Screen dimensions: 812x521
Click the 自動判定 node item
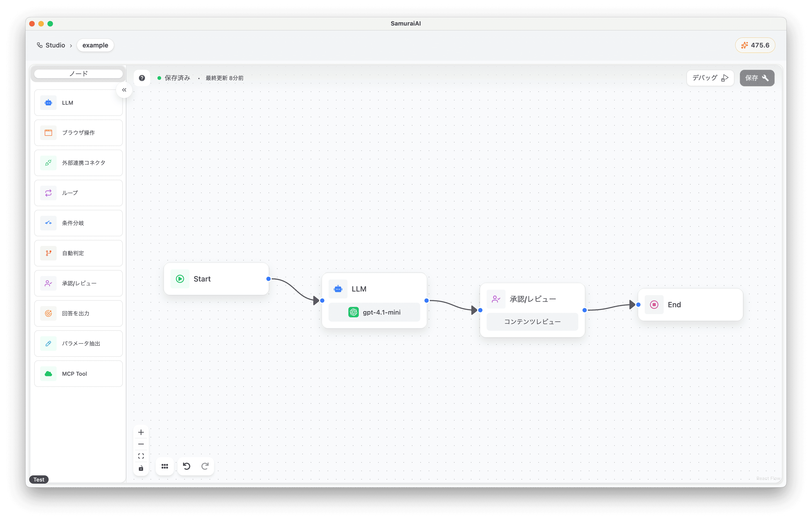pyautogui.click(x=78, y=253)
